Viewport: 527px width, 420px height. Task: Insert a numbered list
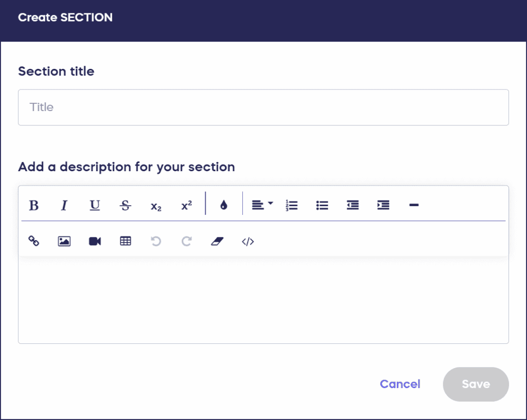(x=291, y=205)
